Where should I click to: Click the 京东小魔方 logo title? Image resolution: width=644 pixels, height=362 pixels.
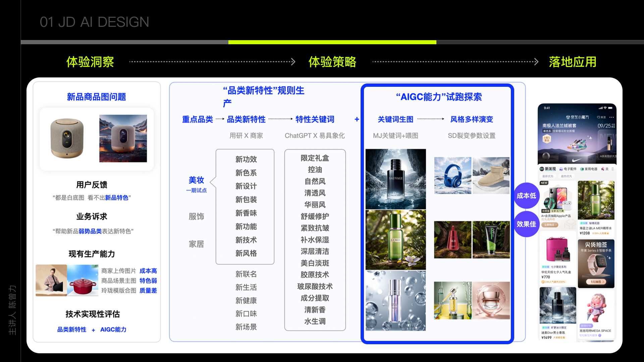(577, 117)
